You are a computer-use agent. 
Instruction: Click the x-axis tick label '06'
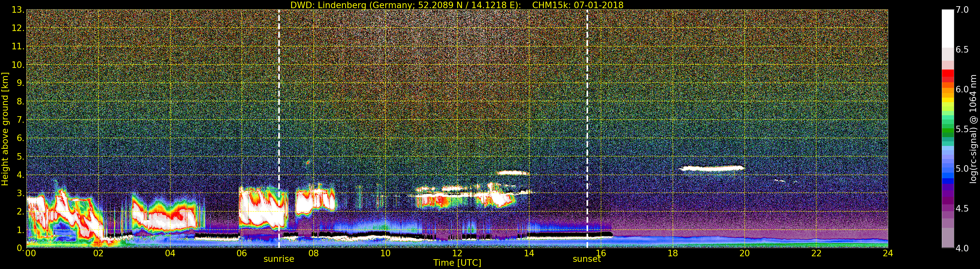[x=242, y=253]
